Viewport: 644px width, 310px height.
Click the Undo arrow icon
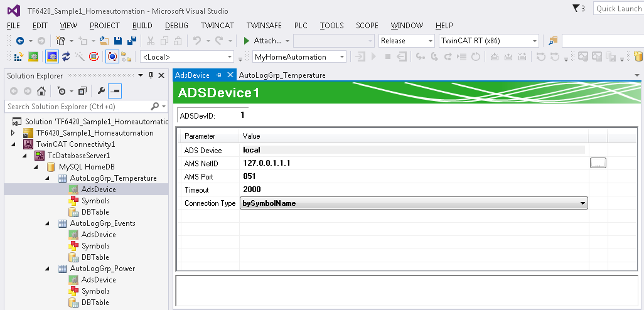pos(196,41)
